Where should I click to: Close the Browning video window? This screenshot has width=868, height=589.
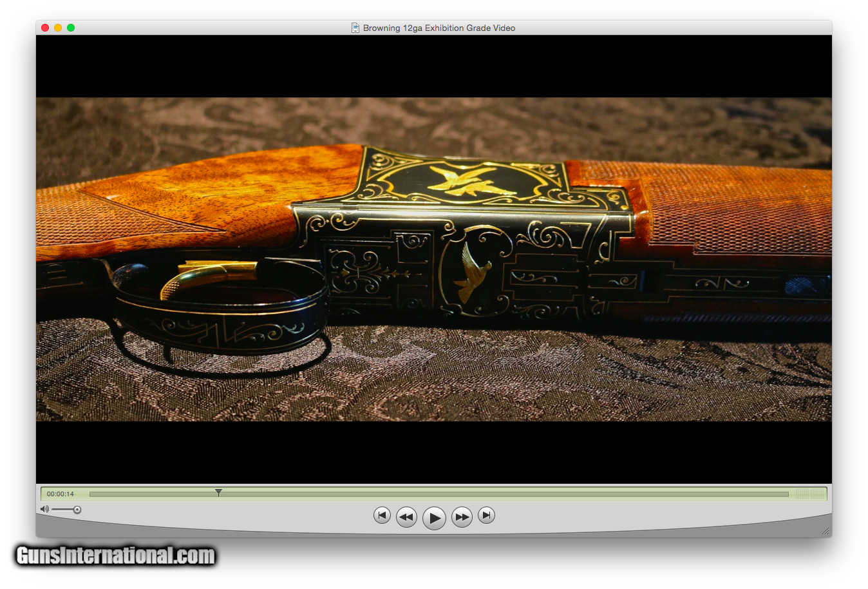[45, 28]
